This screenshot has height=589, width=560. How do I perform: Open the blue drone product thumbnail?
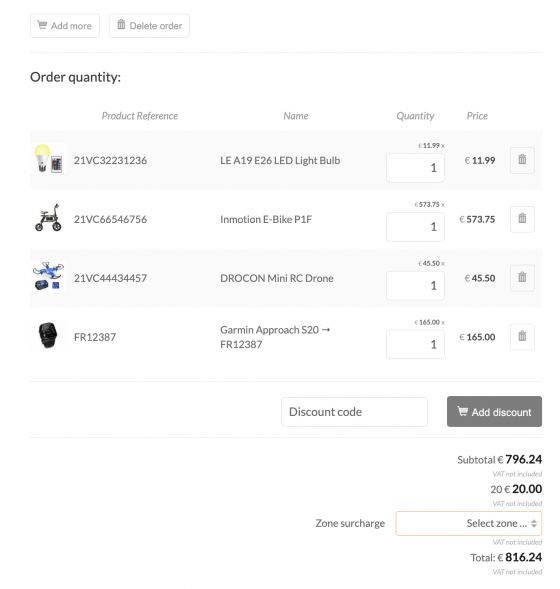[x=48, y=277]
